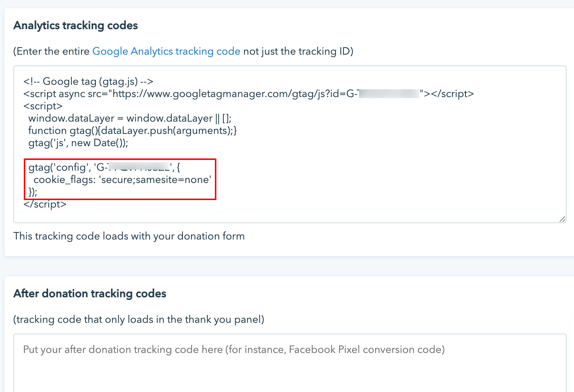
Task: Click the blurred ID in gtag config
Action: coord(138,167)
